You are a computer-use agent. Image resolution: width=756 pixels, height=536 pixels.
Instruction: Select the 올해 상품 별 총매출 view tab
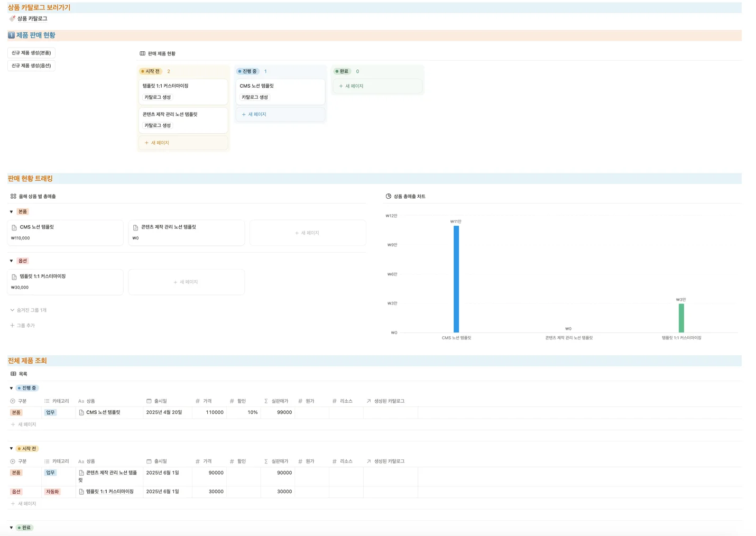[x=33, y=196]
